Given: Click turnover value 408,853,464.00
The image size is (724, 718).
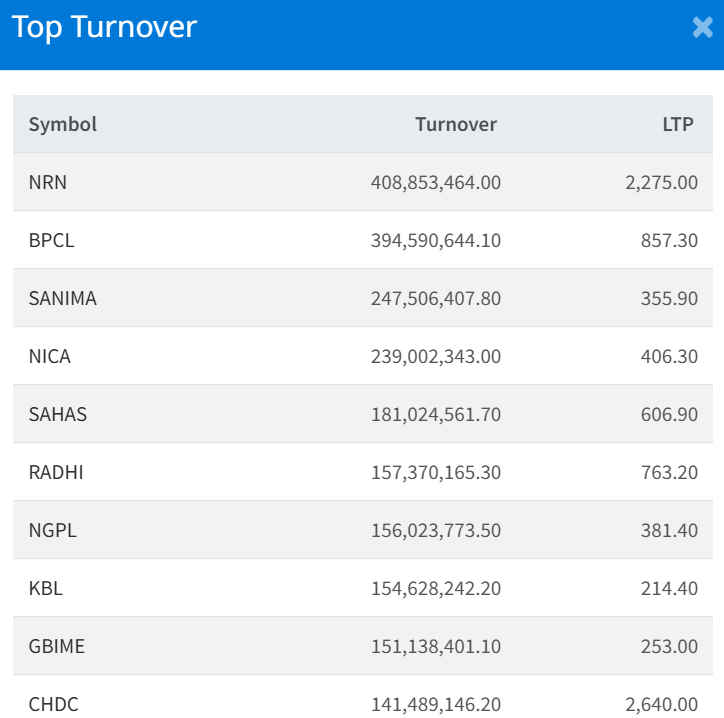Looking at the screenshot, I should [436, 182].
